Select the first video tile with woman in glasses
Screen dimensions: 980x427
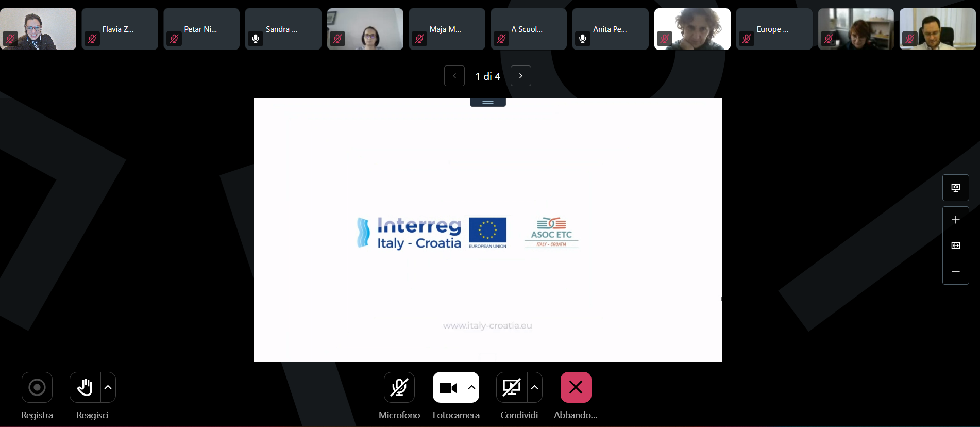38,29
